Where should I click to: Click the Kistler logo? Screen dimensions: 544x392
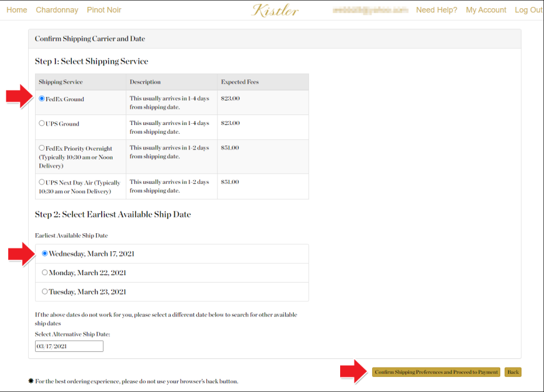(275, 11)
